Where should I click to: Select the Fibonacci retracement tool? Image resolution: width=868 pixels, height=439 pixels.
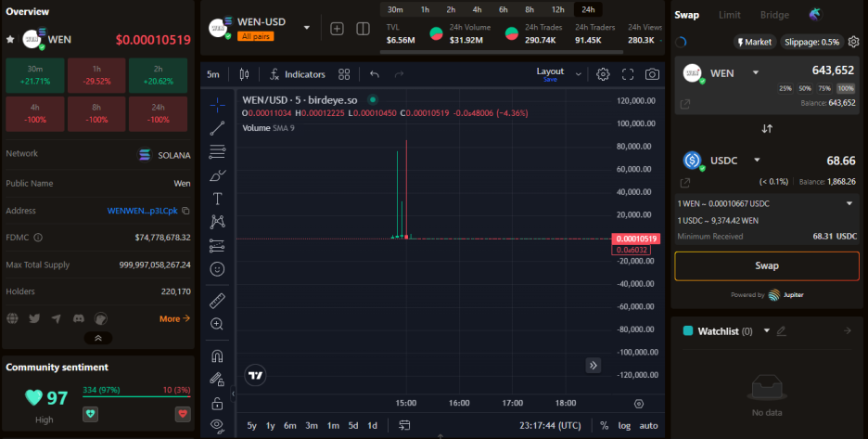point(218,151)
